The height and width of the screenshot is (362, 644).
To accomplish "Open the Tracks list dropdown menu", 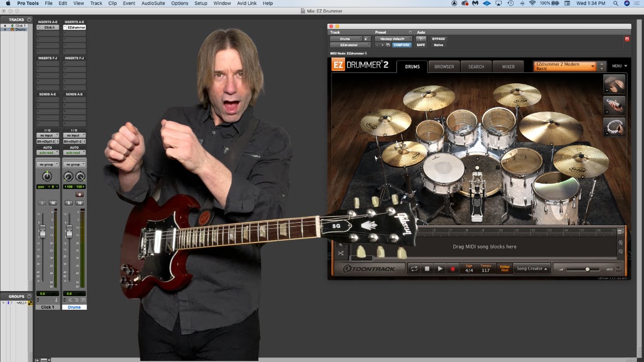I will [29, 20].
